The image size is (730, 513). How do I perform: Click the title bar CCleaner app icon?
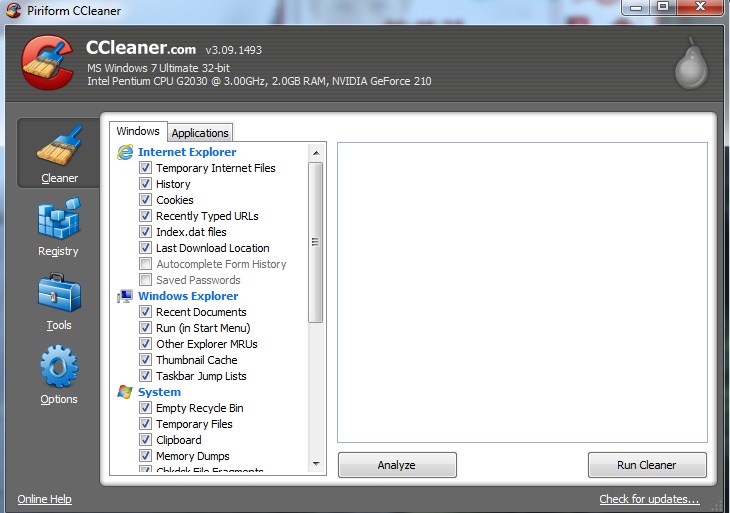tap(14, 10)
